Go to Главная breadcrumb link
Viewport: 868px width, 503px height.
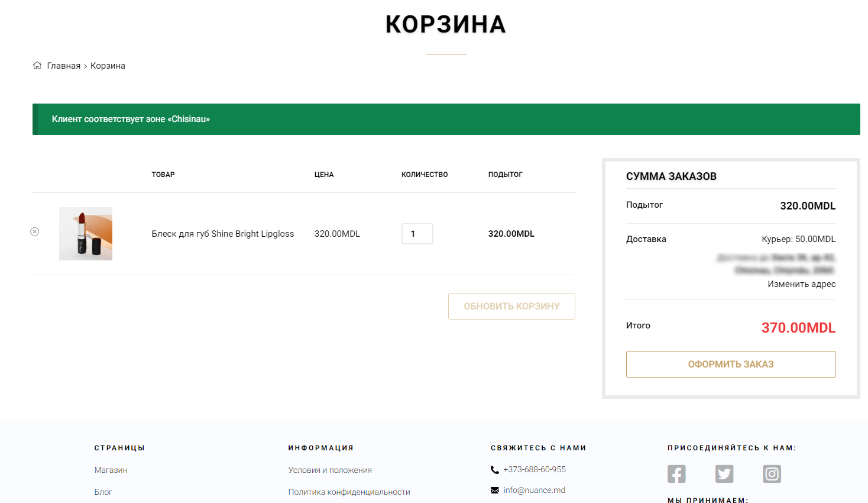(64, 66)
